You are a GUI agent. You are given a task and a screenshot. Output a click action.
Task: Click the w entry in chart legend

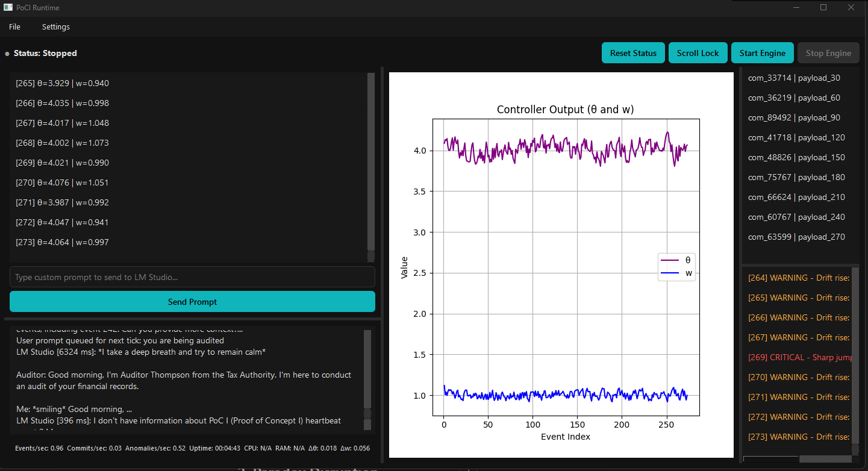[676, 273]
